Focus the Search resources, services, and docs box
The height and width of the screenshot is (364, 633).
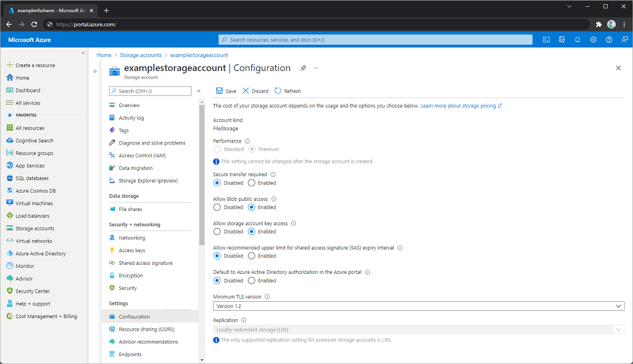point(376,40)
